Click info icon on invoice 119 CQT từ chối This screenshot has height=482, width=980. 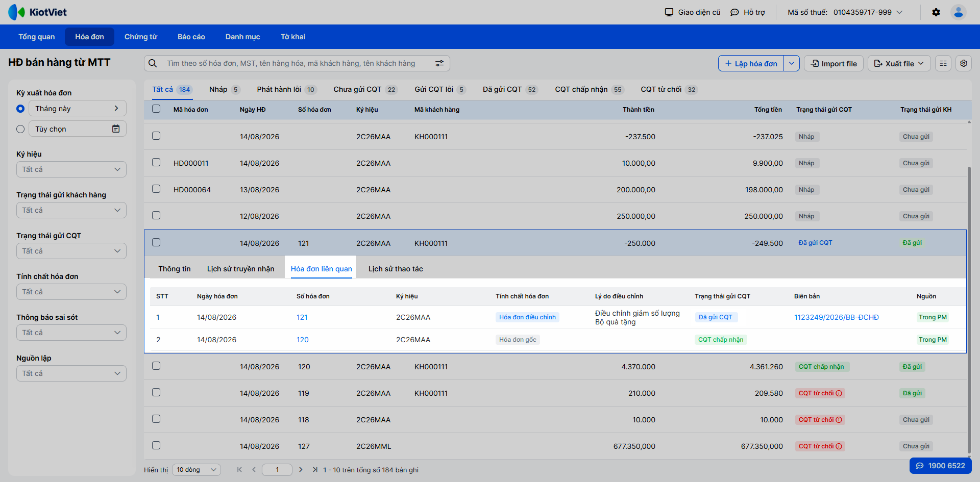pyautogui.click(x=839, y=393)
